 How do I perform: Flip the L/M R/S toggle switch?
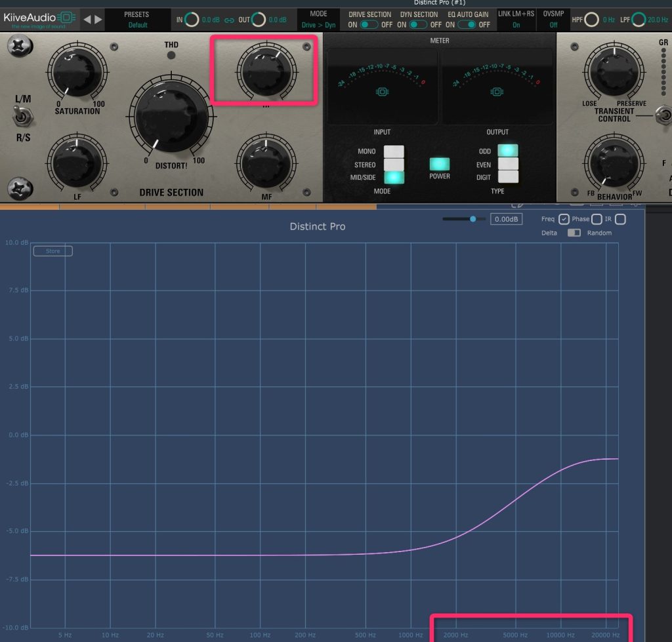click(22, 118)
